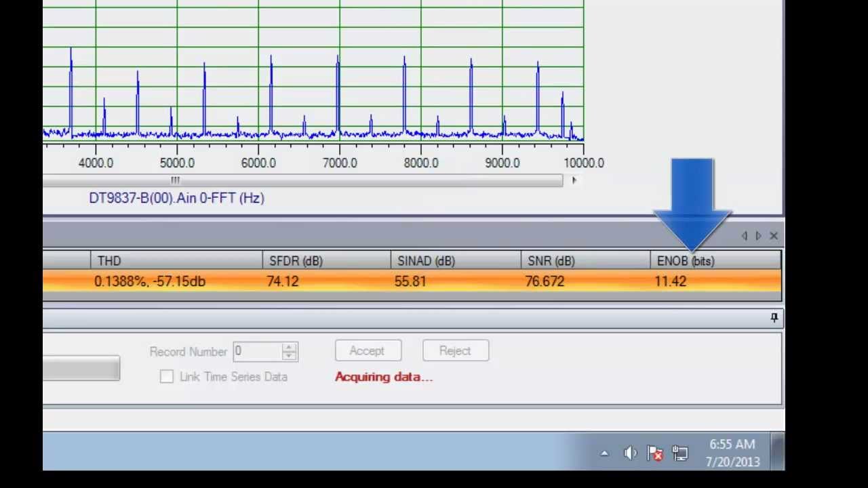Select the SNR (dB) column header
Viewport: 868px width, 488px height.
coord(585,261)
